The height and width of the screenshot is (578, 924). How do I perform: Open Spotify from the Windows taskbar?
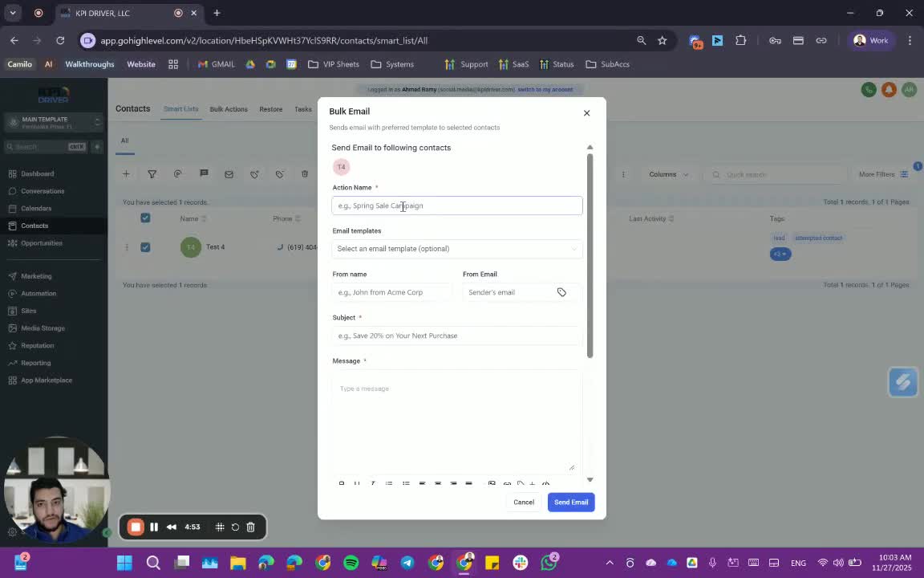click(351, 563)
